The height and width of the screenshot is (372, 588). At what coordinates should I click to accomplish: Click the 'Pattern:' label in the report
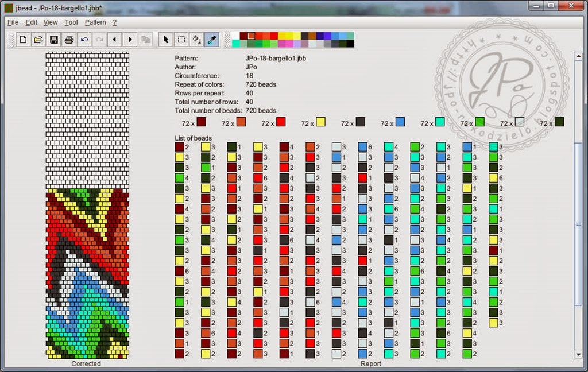(x=186, y=58)
